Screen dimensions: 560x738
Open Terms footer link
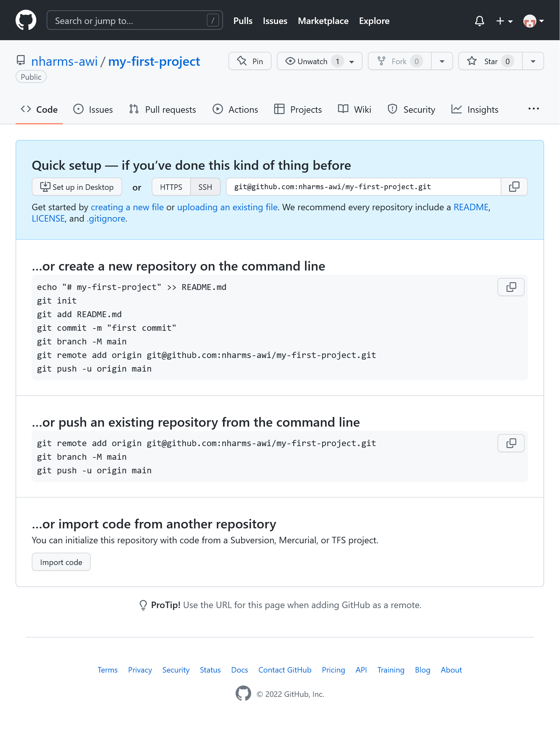point(108,670)
